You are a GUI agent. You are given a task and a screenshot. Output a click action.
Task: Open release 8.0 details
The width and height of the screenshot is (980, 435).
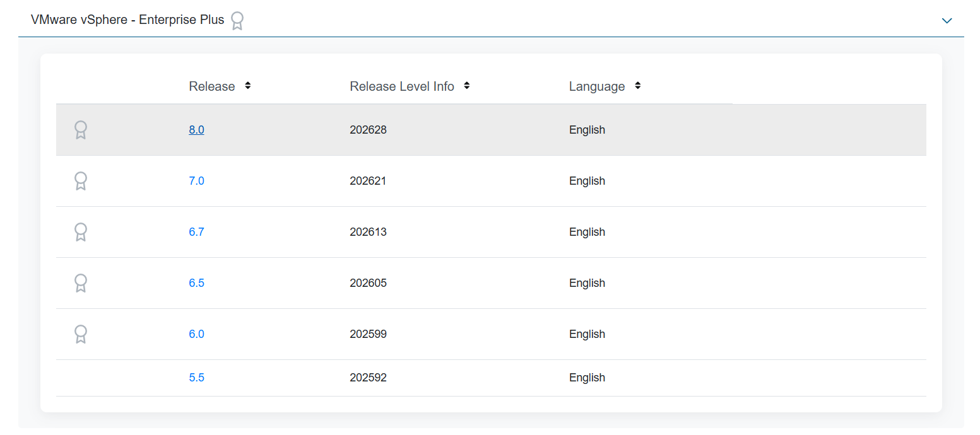point(196,129)
